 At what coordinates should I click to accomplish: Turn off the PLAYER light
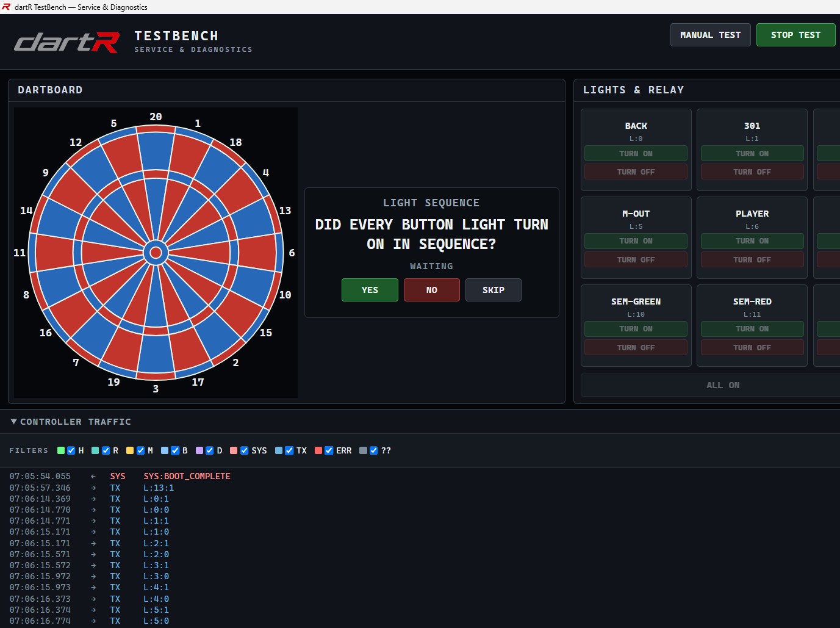(752, 260)
